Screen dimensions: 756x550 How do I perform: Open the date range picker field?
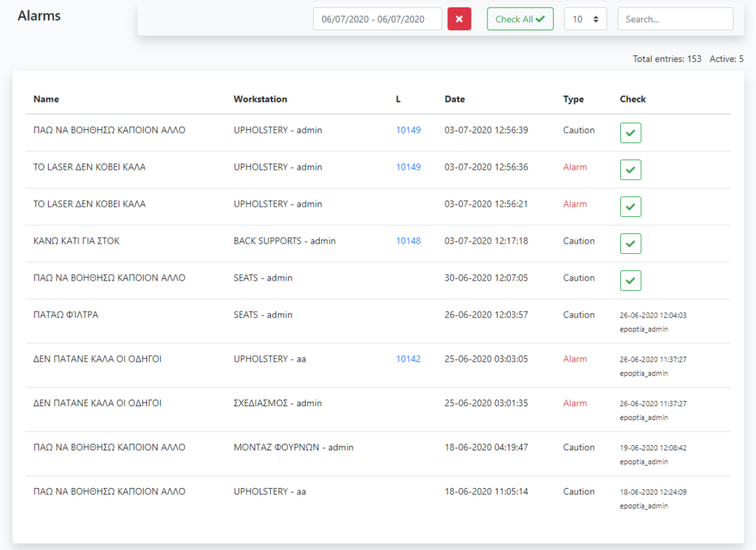[377, 19]
